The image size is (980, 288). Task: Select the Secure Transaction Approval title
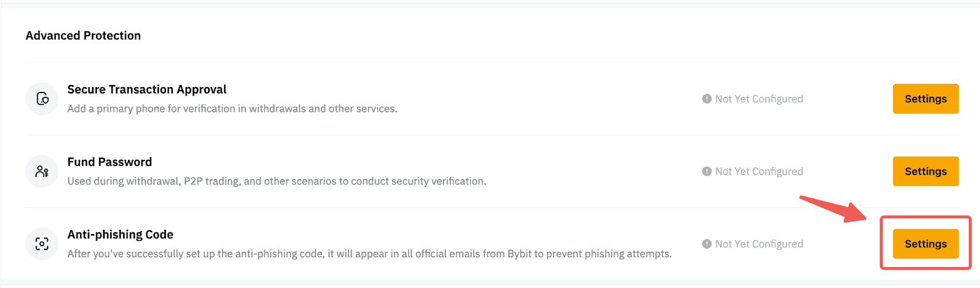point(147,89)
